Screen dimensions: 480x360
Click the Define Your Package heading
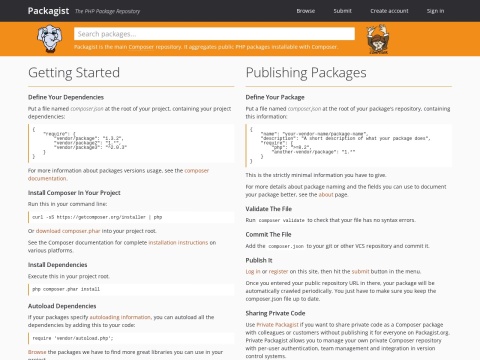275,97
